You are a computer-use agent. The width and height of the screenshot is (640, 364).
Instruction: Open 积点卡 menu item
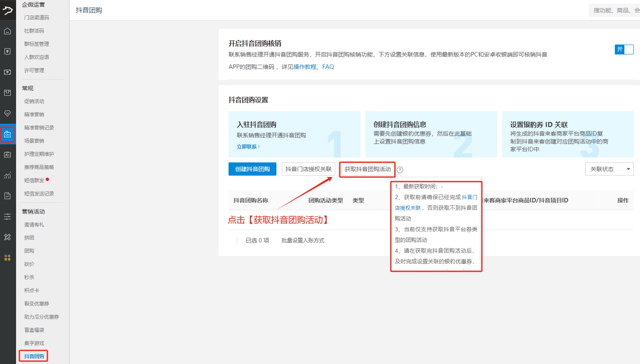(x=32, y=290)
